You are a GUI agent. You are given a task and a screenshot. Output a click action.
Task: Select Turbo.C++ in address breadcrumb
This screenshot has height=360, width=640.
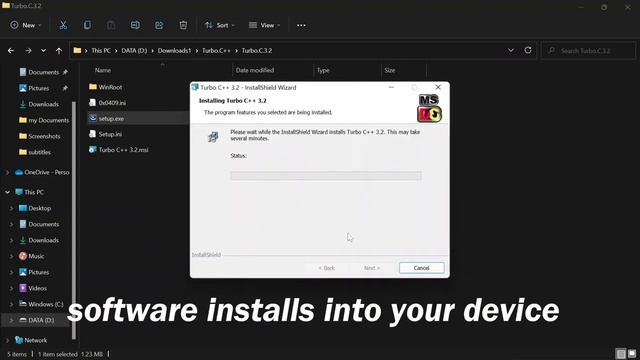click(x=216, y=51)
